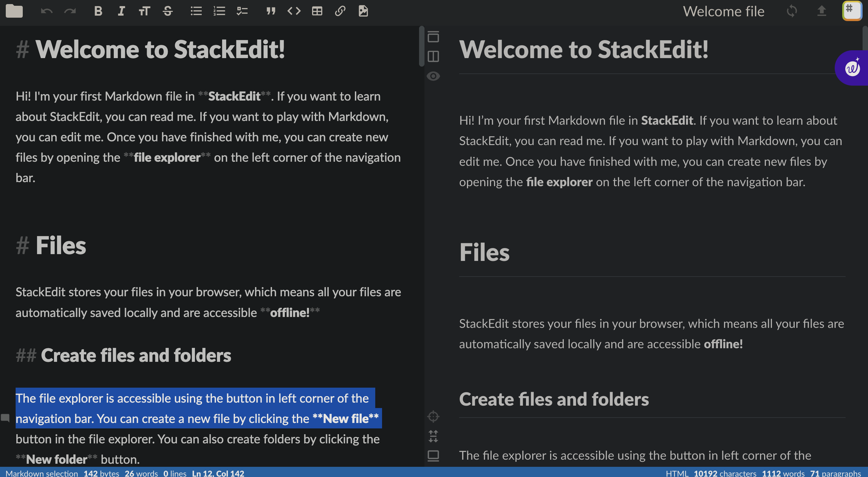The height and width of the screenshot is (477, 868).
Task: Click the '142 bytes' status bar entry
Action: point(102,473)
